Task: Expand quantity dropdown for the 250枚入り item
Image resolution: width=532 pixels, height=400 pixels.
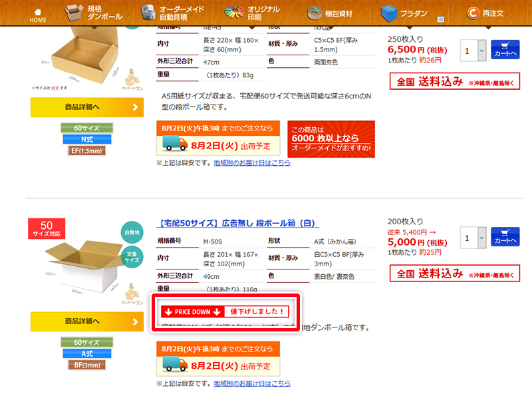Action: point(481,51)
